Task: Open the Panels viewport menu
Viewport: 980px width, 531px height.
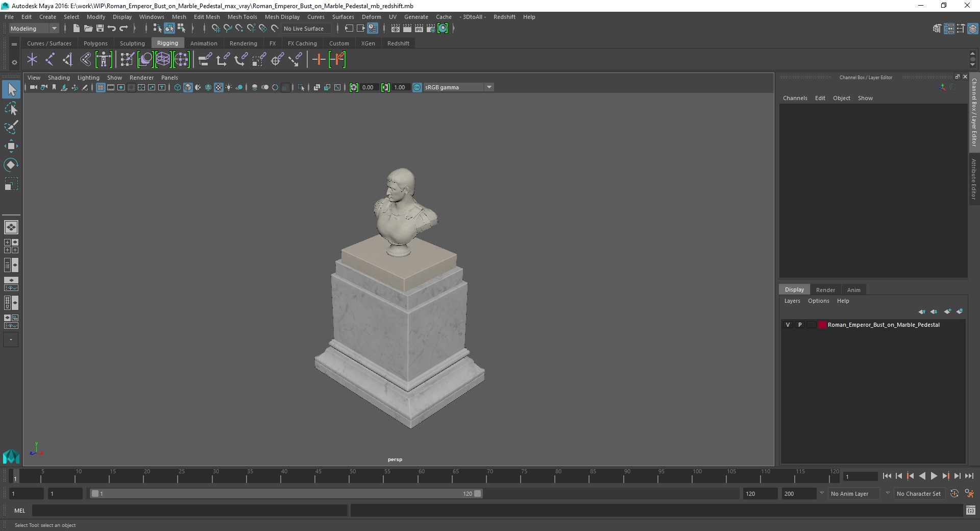Action: [x=169, y=78]
